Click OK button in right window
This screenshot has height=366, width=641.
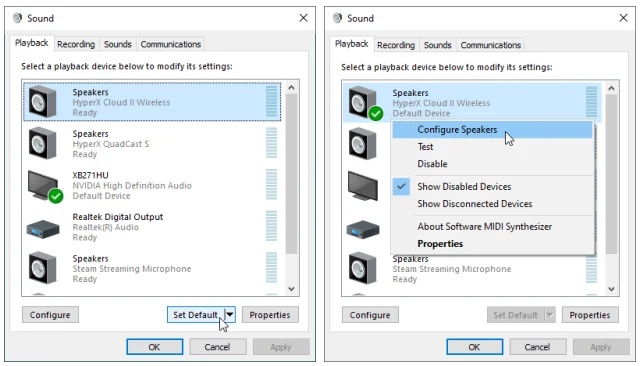(x=475, y=347)
